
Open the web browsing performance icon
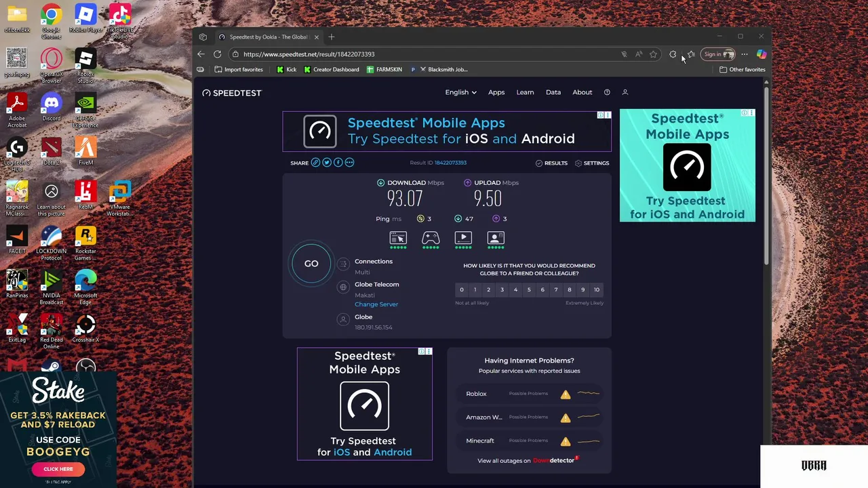pos(398,238)
